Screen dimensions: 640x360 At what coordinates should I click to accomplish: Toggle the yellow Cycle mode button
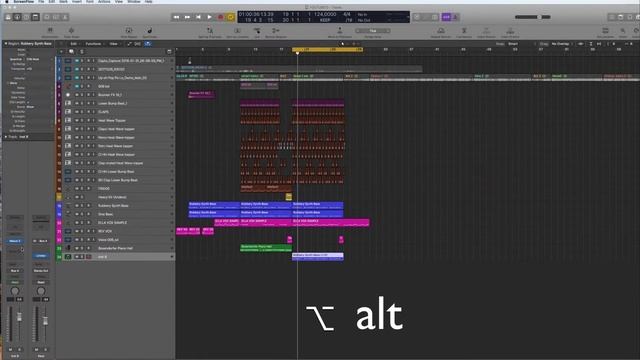click(231, 17)
